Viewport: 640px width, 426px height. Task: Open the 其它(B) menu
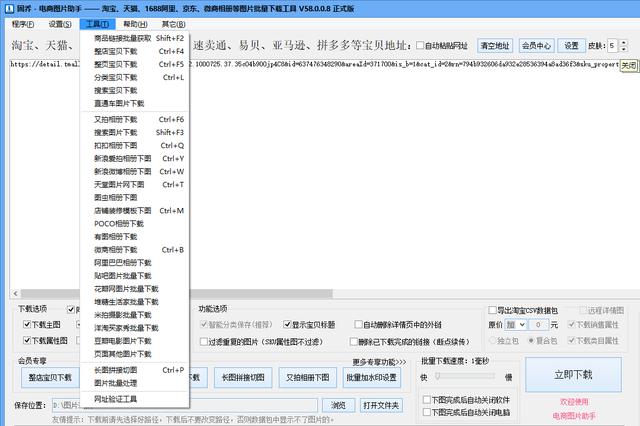click(173, 24)
